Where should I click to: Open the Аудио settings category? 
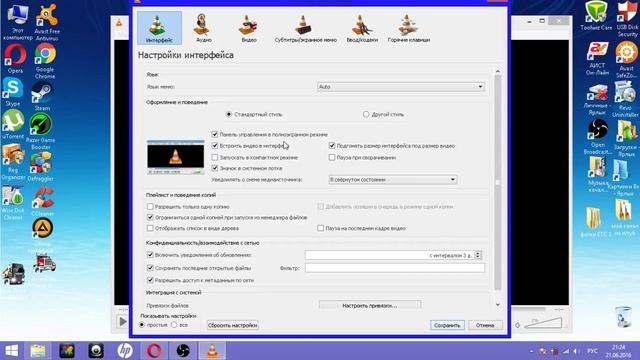(x=203, y=28)
